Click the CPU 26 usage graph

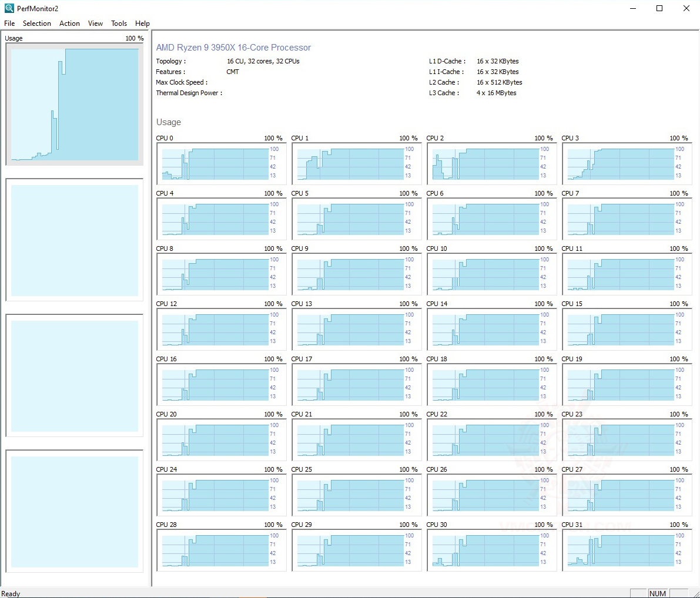coord(492,496)
